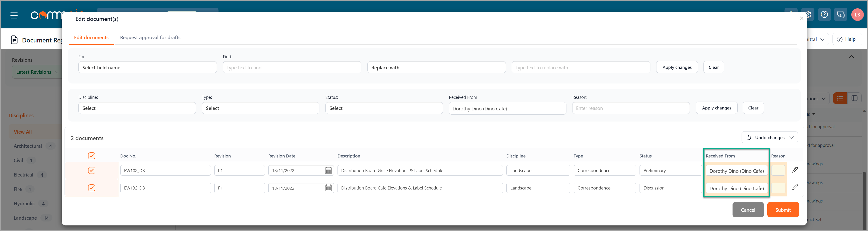Open the hamburger navigation menu
The height and width of the screenshot is (231, 868).
point(14,16)
